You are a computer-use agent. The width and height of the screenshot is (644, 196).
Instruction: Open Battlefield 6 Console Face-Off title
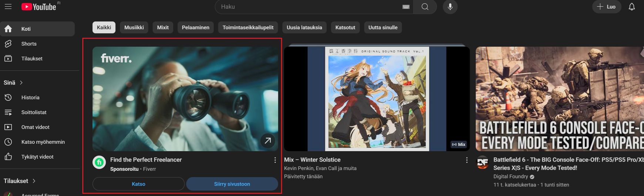569,164
